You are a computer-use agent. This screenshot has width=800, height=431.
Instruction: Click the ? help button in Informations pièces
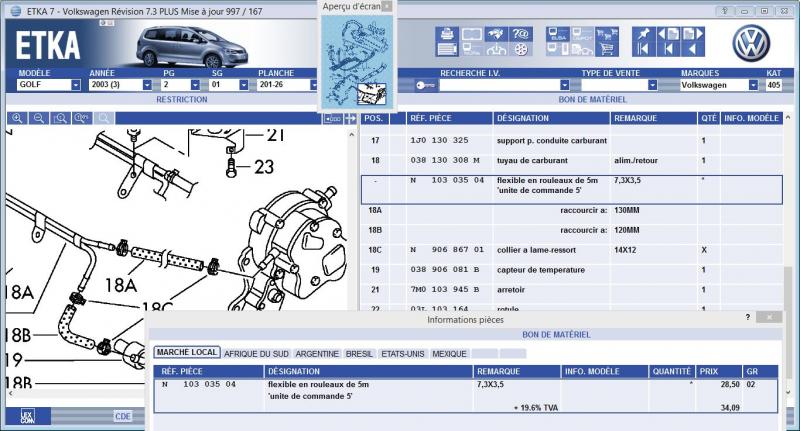coord(747,317)
